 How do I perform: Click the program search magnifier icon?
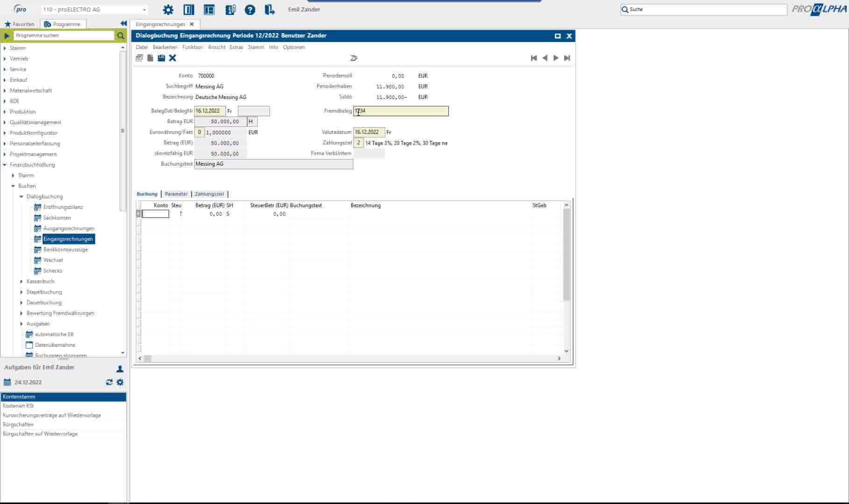(x=120, y=35)
